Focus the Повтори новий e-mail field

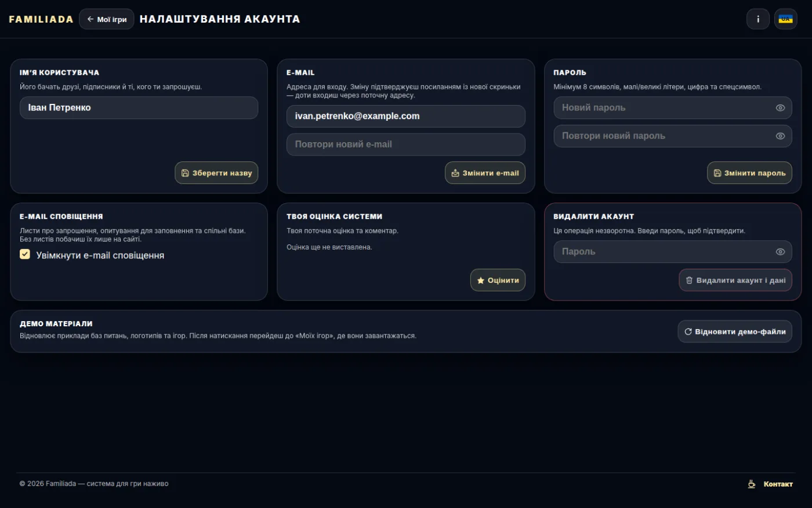tap(406, 145)
